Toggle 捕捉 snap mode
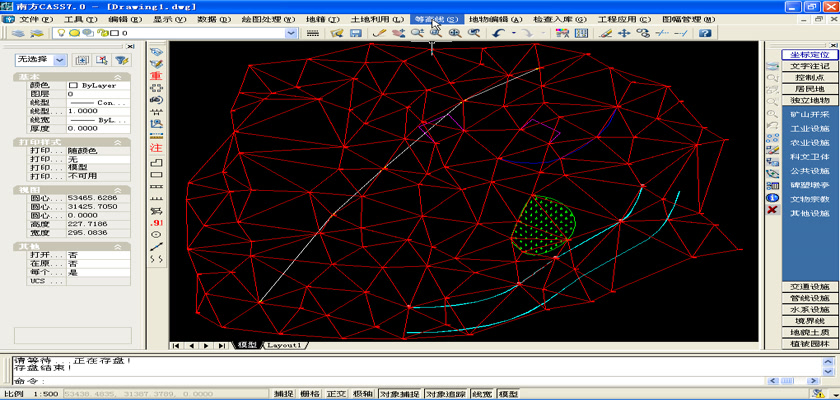This screenshot has height=400, width=840. point(283,394)
